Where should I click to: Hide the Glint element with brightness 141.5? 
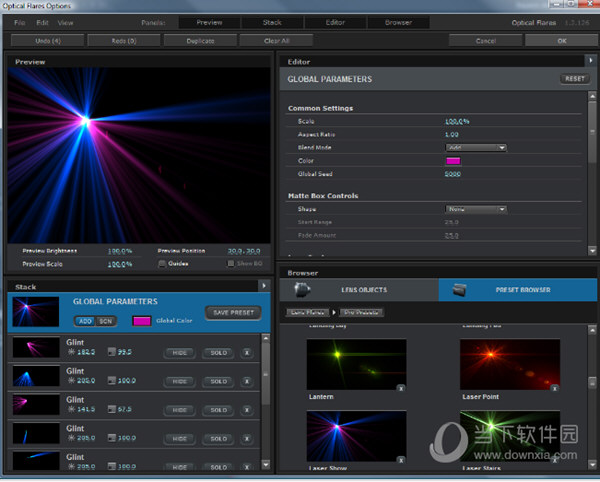(179, 410)
